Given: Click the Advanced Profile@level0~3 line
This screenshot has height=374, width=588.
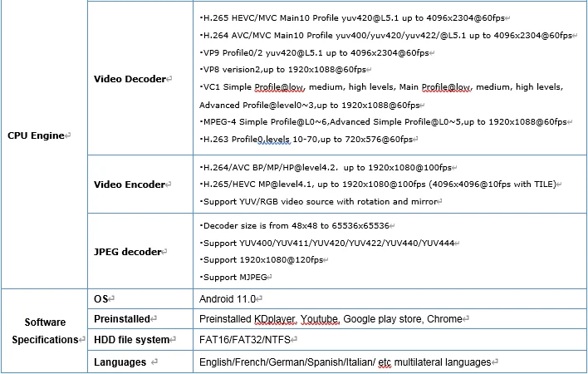Looking at the screenshot, I should tap(310, 105).
